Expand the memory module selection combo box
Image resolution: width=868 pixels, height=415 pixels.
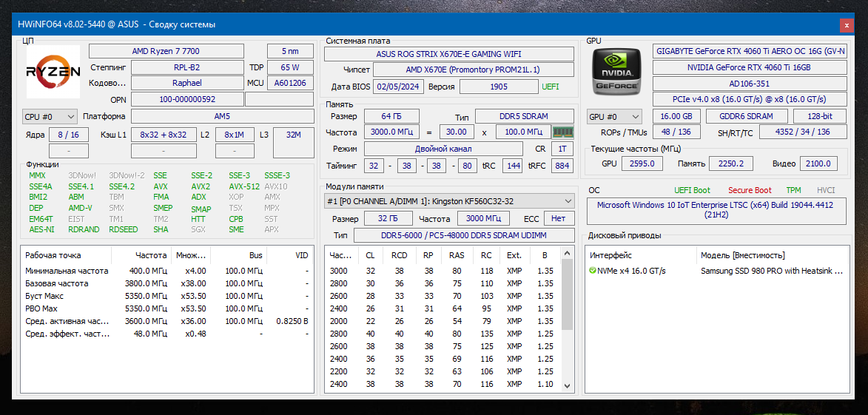[449, 201]
